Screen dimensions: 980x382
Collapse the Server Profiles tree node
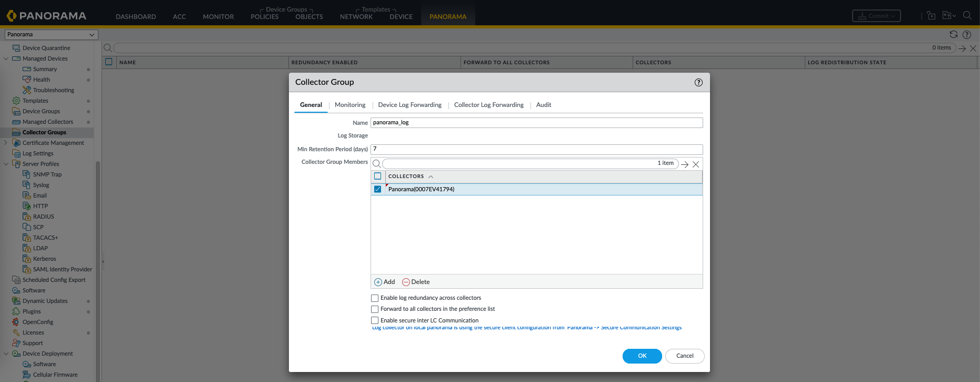point(6,164)
